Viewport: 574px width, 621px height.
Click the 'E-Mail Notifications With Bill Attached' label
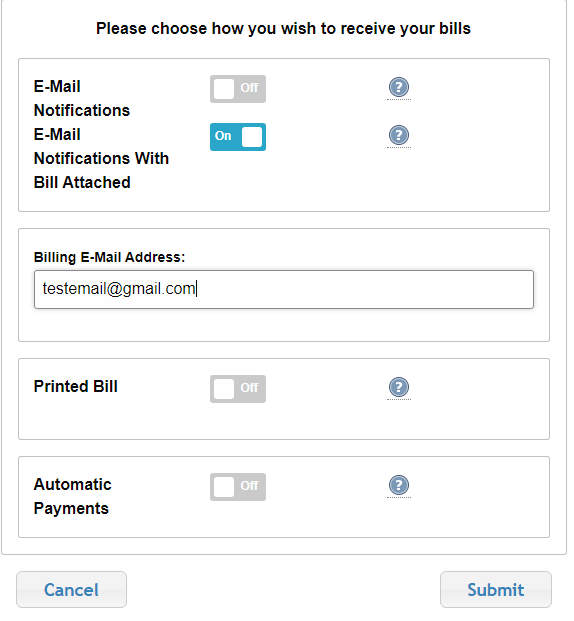pos(103,160)
